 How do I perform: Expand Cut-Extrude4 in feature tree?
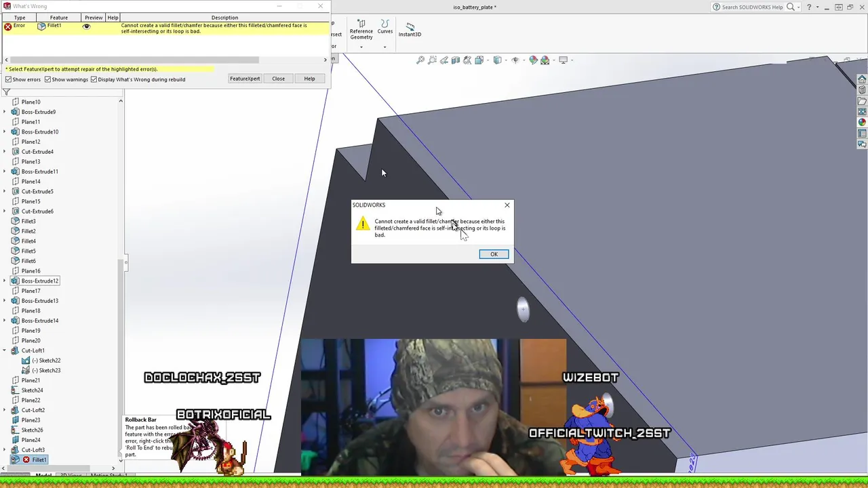coord(5,152)
